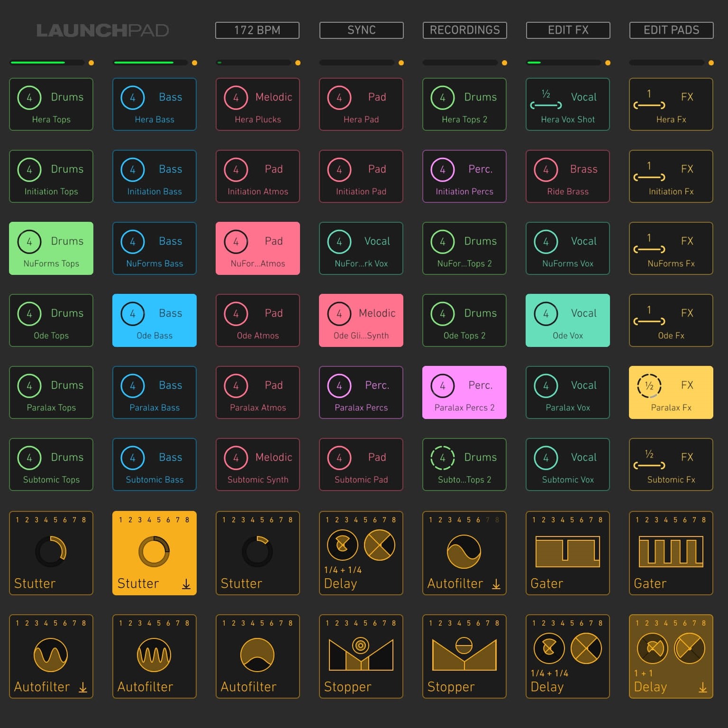This screenshot has height=728, width=728.
Task: Click the dashed loop circle on Subto...Tops 2
Action: [x=443, y=458]
